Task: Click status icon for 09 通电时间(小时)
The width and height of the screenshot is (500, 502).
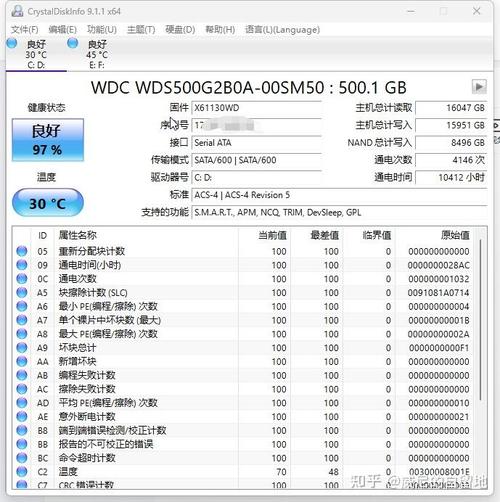Action: coord(22,265)
